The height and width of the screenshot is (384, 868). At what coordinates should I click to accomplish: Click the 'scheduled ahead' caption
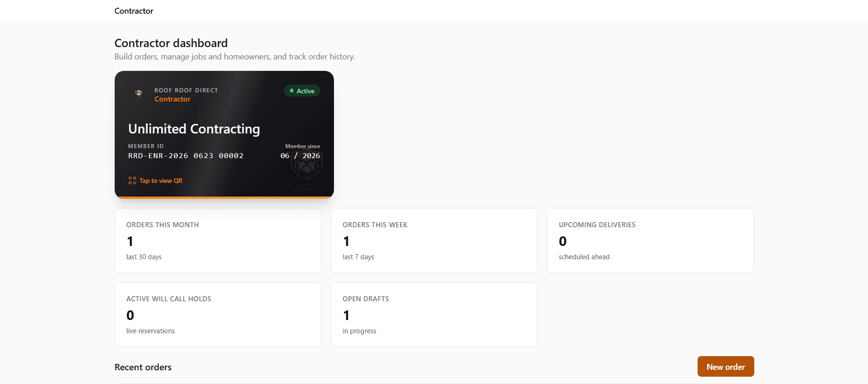pos(584,257)
